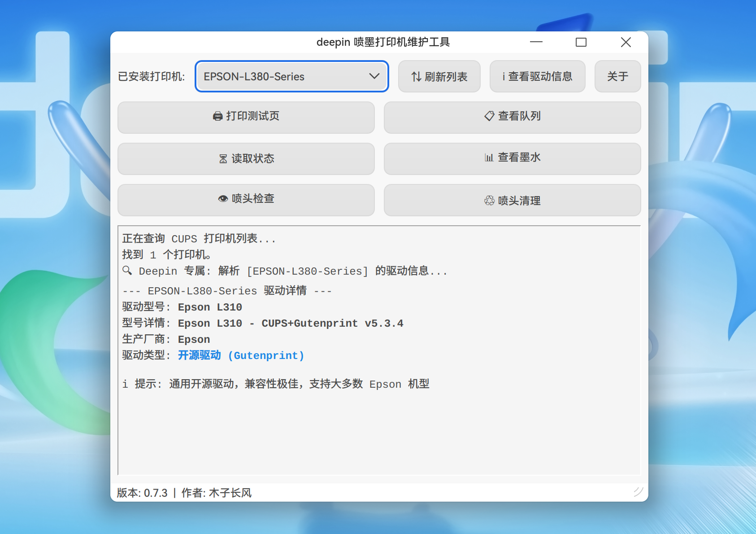The width and height of the screenshot is (756, 534).
Task: Close the deepin 喷墨打印机维护工具 window
Action: point(626,42)
